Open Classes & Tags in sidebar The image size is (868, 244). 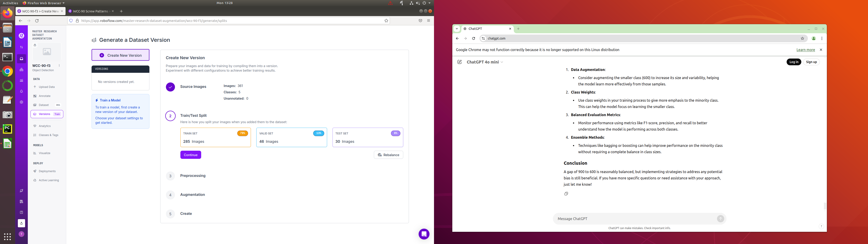(x=48, y=135)
